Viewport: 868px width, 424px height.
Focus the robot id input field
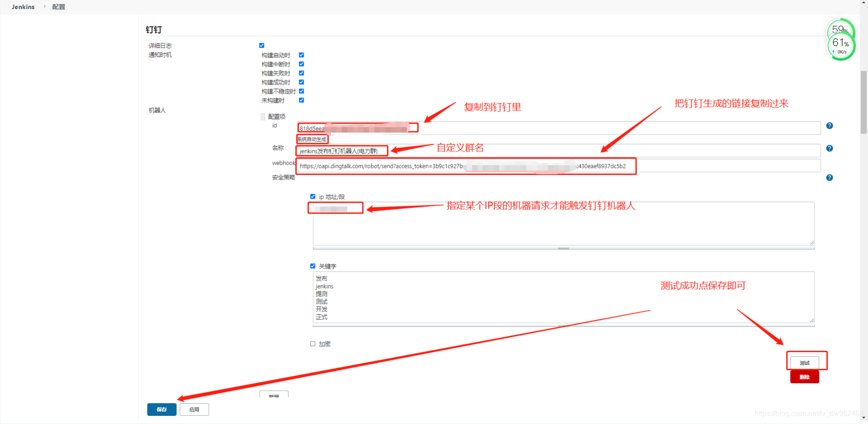pyautogui.click(x=559, y=128)
